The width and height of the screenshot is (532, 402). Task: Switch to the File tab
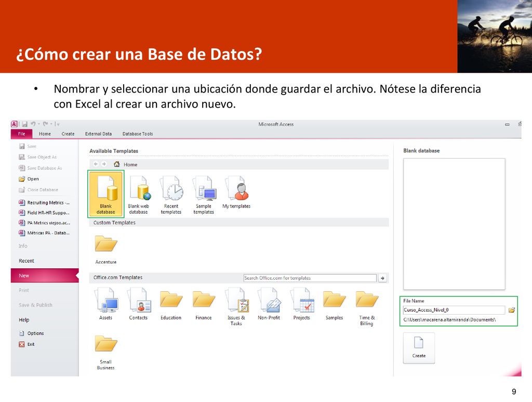22,134
